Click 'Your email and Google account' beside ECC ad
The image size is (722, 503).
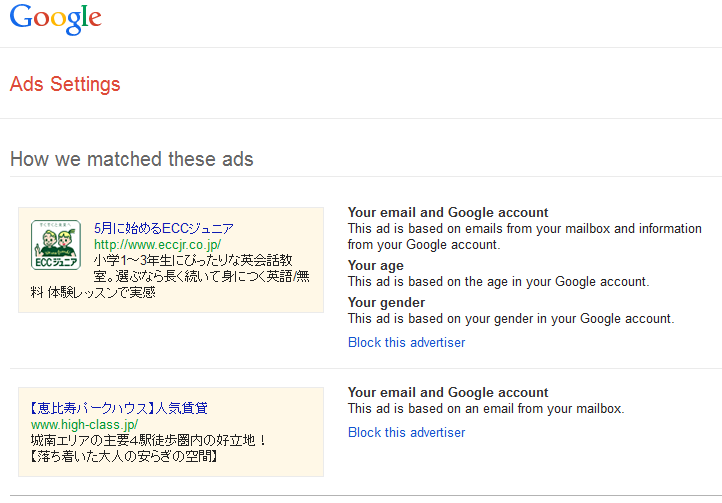(448, 212)
